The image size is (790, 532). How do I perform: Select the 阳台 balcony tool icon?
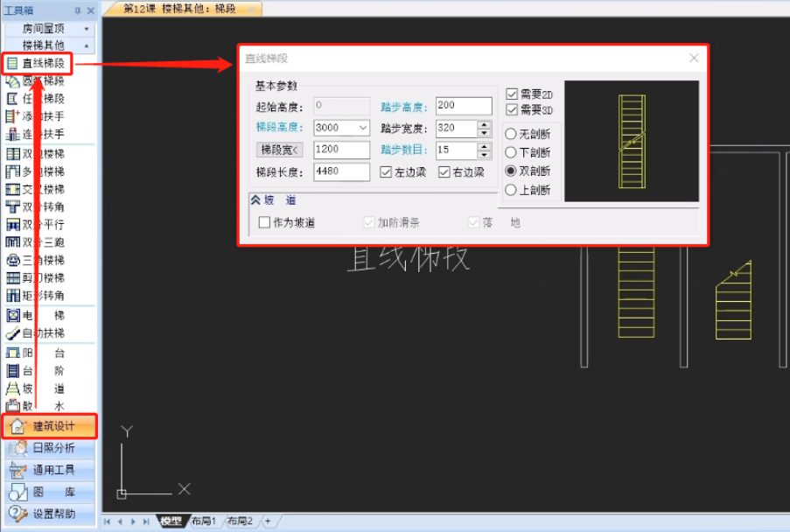(x=12, y=353)
